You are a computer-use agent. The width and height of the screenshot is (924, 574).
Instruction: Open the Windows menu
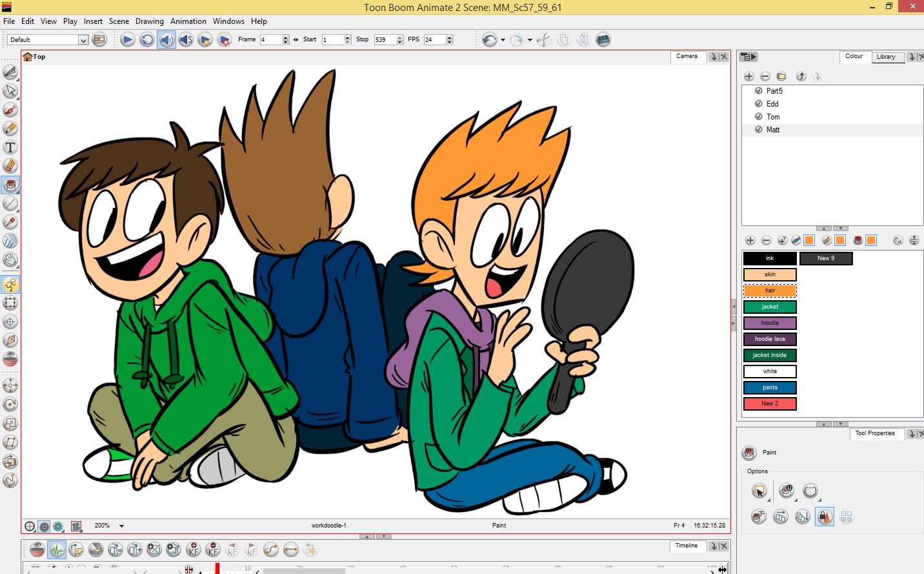click(229, 21)
